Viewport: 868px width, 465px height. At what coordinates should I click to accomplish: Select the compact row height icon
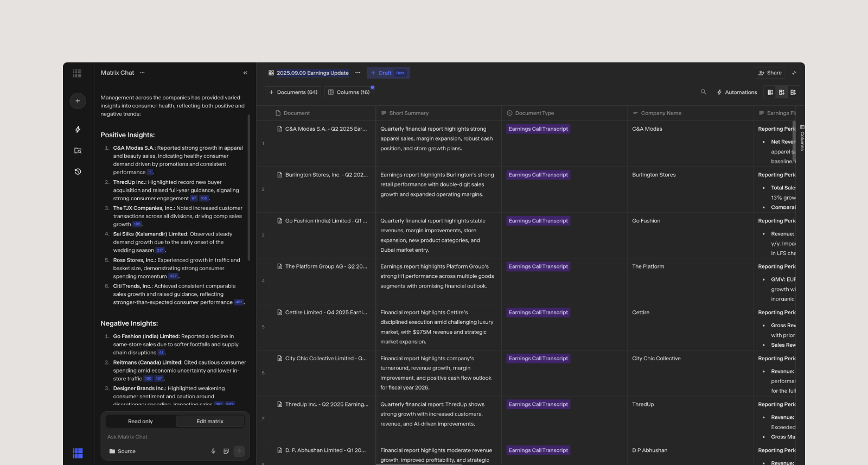click(770, 92)
